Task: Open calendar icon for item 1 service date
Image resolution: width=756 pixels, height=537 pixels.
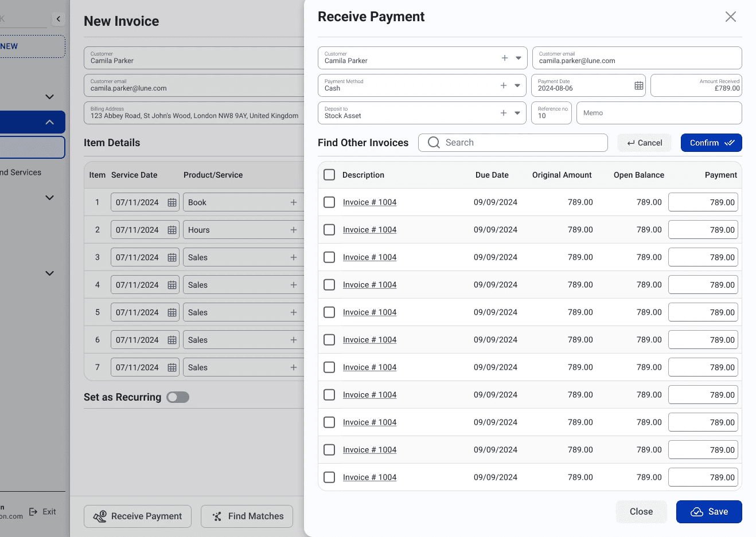Action: point(172,202)
